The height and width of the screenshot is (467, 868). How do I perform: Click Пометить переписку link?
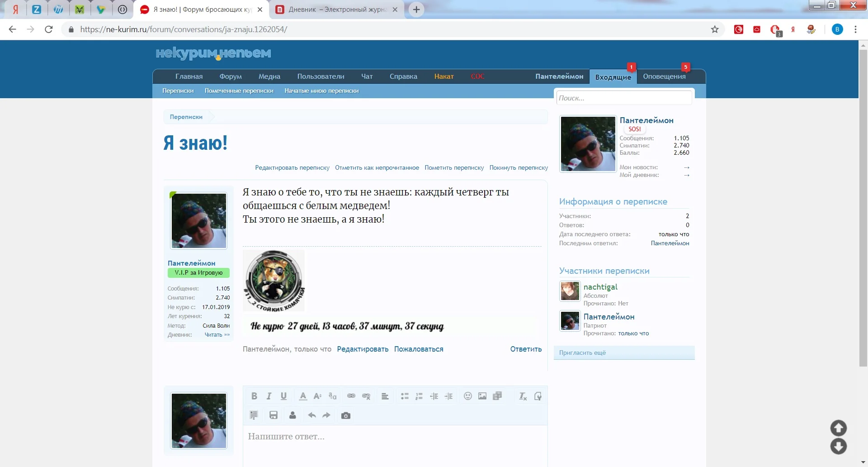click(454, 168)
